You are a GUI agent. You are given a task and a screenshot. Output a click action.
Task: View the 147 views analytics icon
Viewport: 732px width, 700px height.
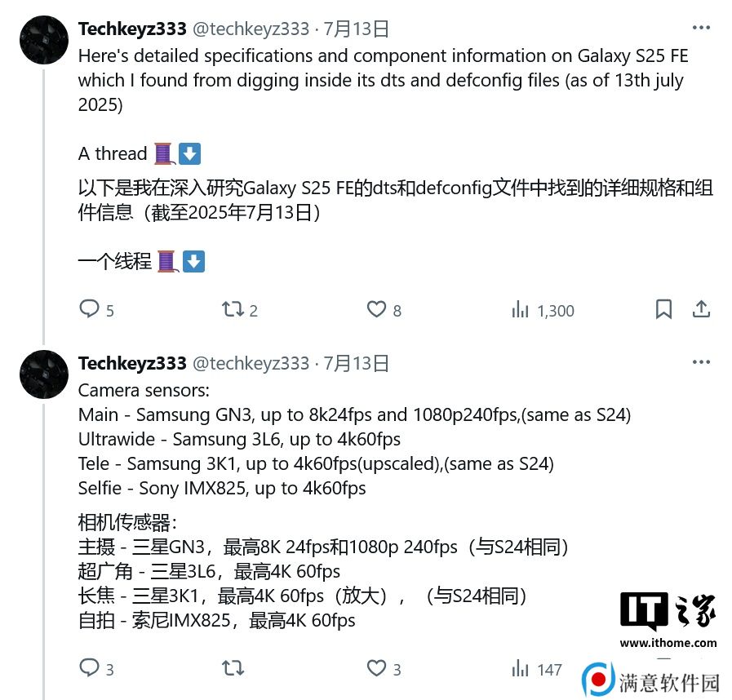(536, 669)
